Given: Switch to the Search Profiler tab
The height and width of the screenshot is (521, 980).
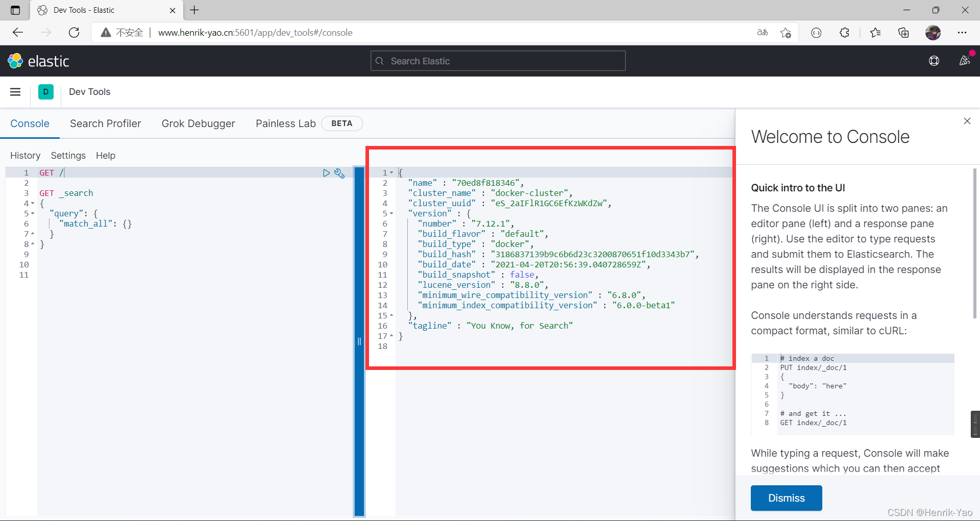Looking at the screenshot, I should (106, 123).
